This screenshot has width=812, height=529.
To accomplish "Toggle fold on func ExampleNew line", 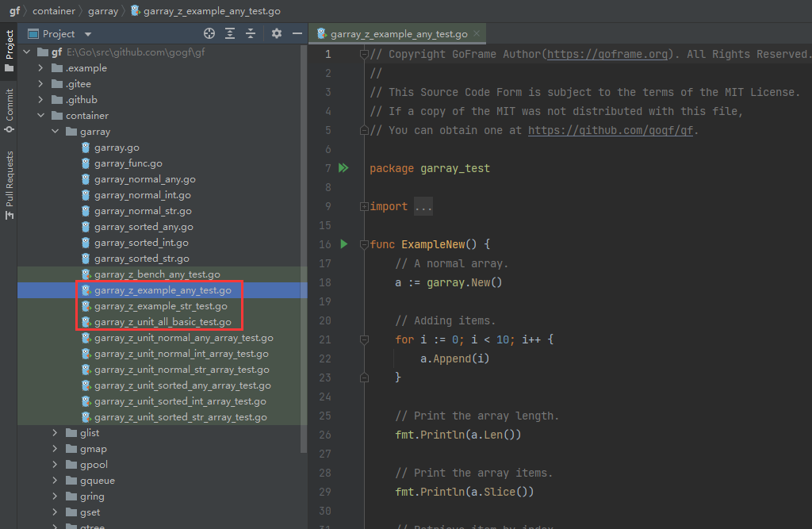I will (364, 244).
